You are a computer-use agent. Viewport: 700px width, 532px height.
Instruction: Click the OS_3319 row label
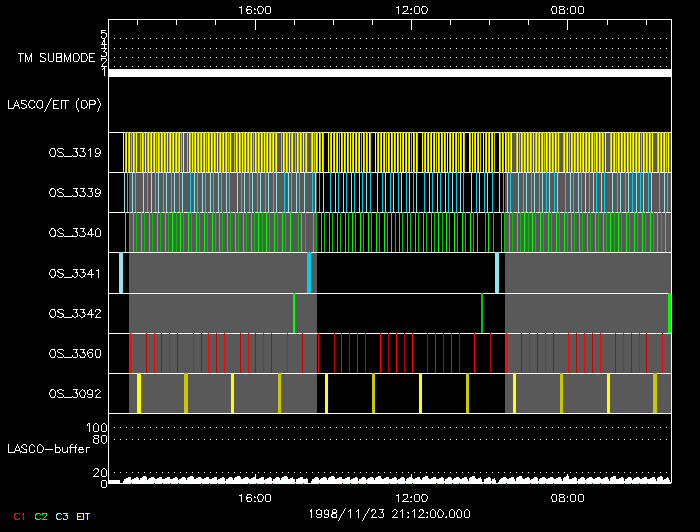click(x=75, y=152)
